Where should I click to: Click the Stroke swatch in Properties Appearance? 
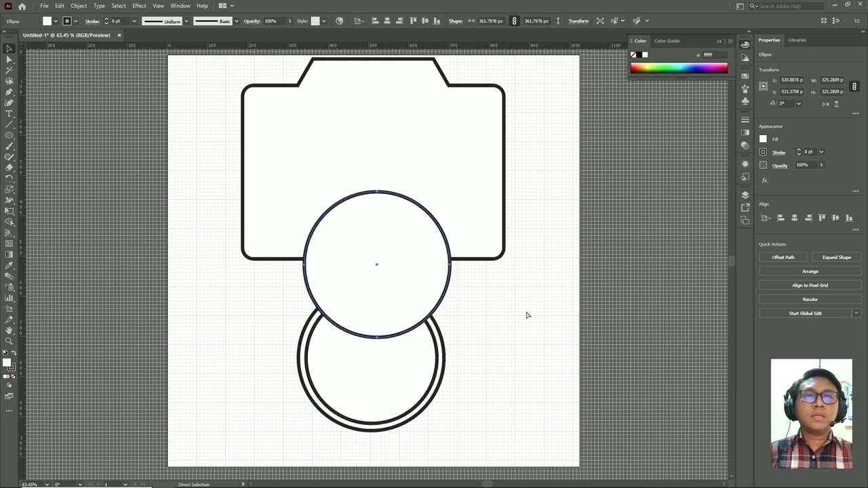pos(763,152)
